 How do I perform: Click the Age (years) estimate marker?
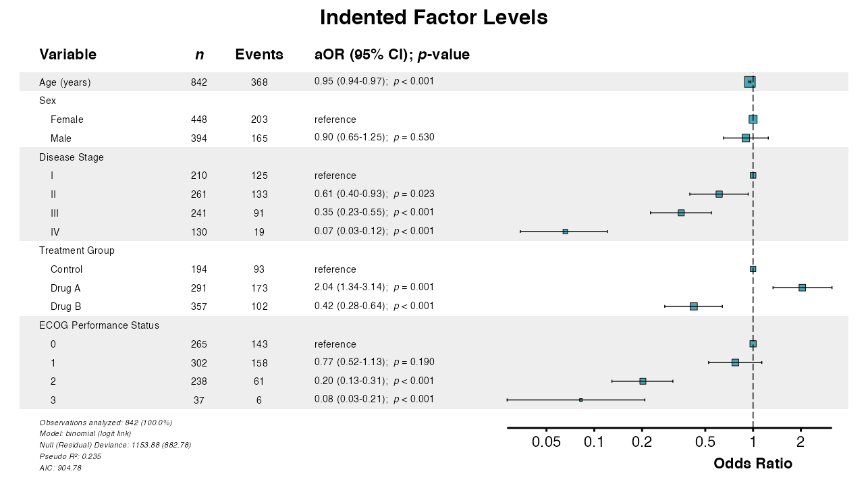pyautogui.click(x=749, y=82)
